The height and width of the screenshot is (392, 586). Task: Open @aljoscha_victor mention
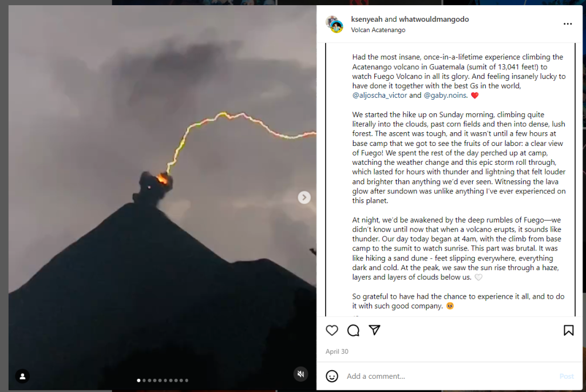pos(379,96)
